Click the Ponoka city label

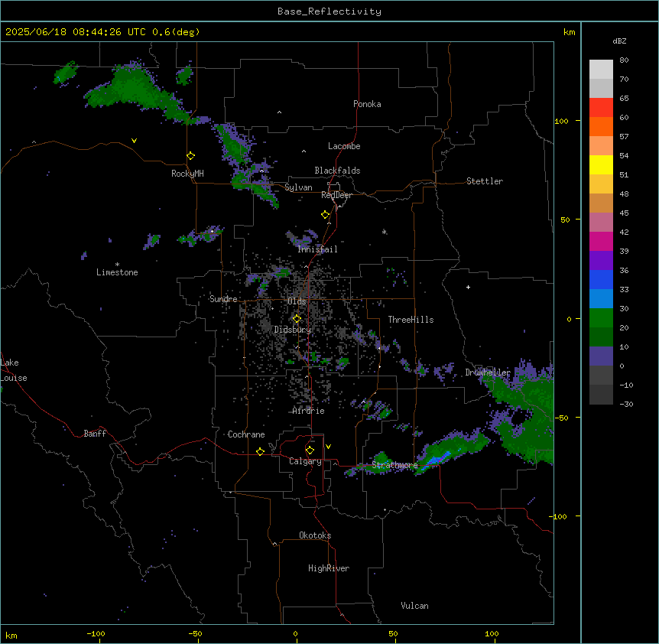pyautogui.click(x=367, y=104)
